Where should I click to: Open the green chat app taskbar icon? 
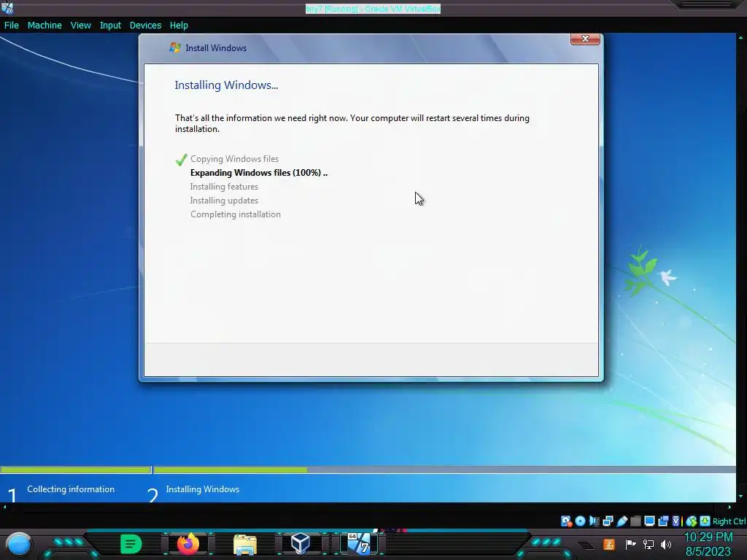[131, 544]
